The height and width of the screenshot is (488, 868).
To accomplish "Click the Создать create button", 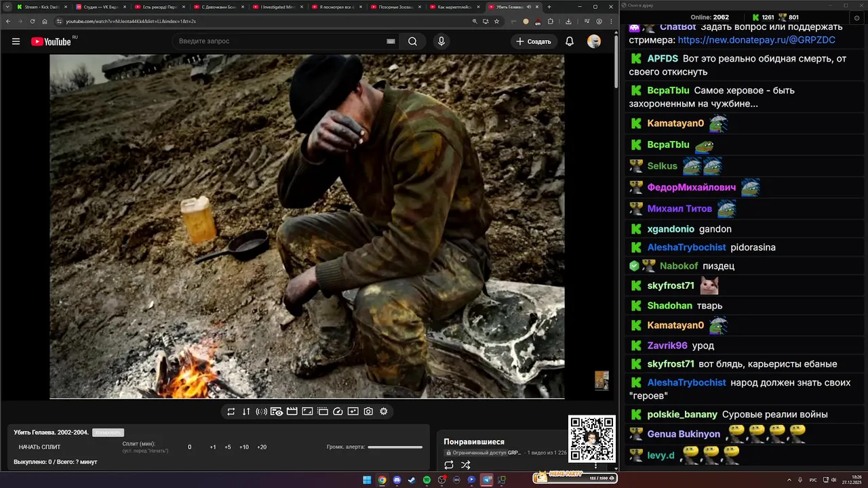I will (x=534, y=41).
